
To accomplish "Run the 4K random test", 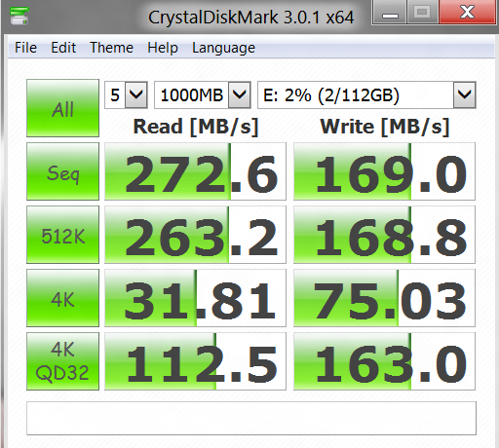I will click(62, 298).
